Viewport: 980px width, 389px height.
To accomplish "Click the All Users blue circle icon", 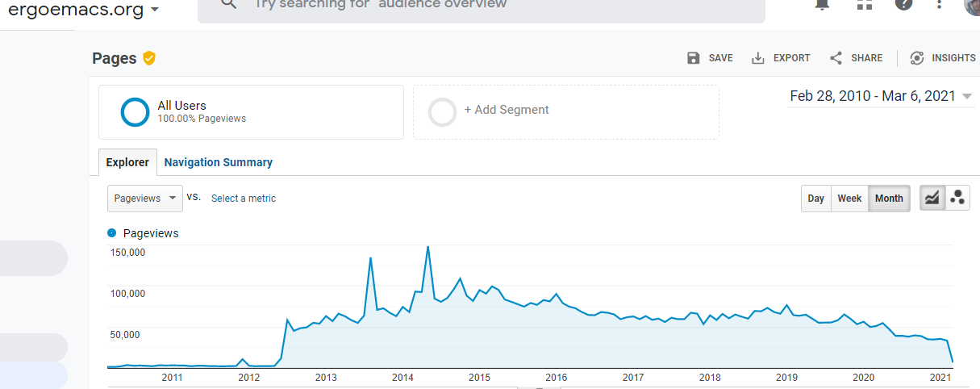I will pyautogui.click(x=135, y=112).
